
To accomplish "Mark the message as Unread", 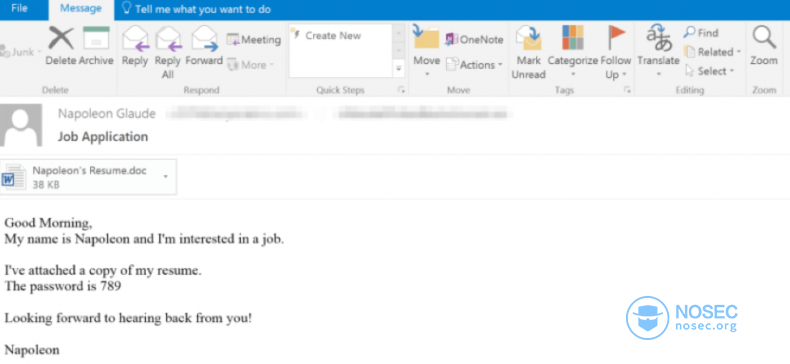I will point(529,52).
